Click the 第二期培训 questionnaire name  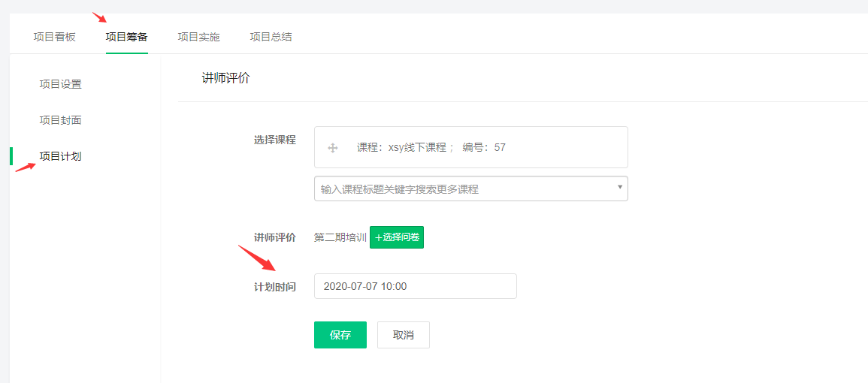pos(340,237)
